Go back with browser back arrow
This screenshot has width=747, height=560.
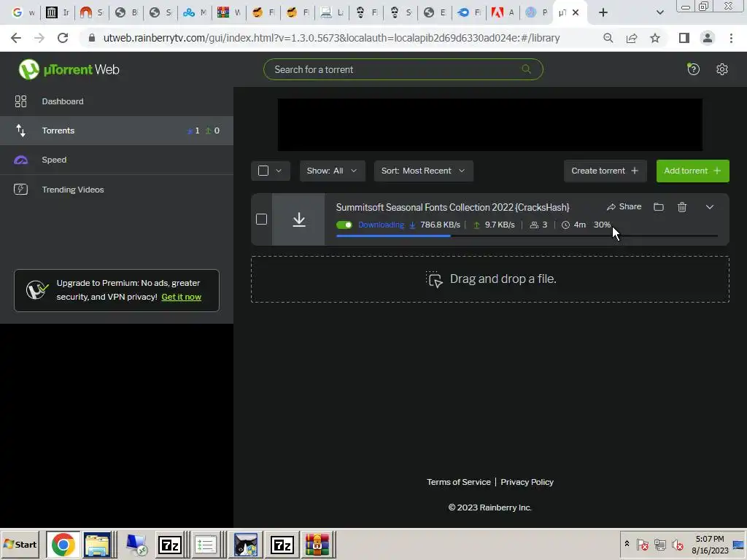[16, 38]
